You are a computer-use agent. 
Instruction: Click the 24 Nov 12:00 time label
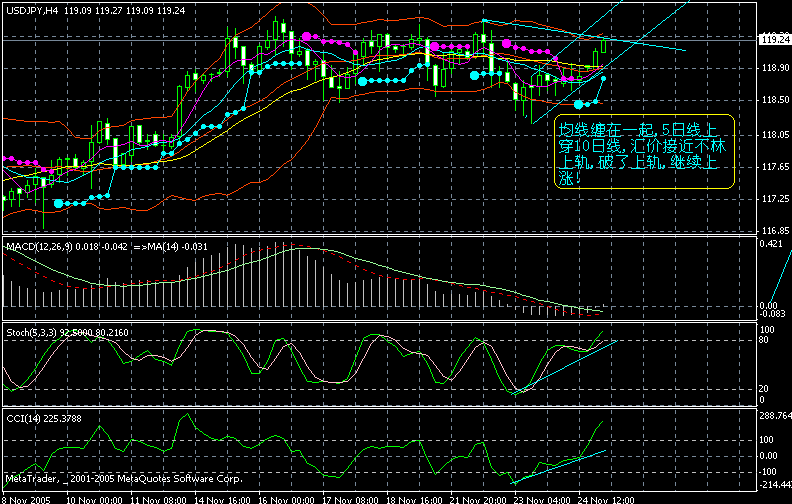pos(606,500)
